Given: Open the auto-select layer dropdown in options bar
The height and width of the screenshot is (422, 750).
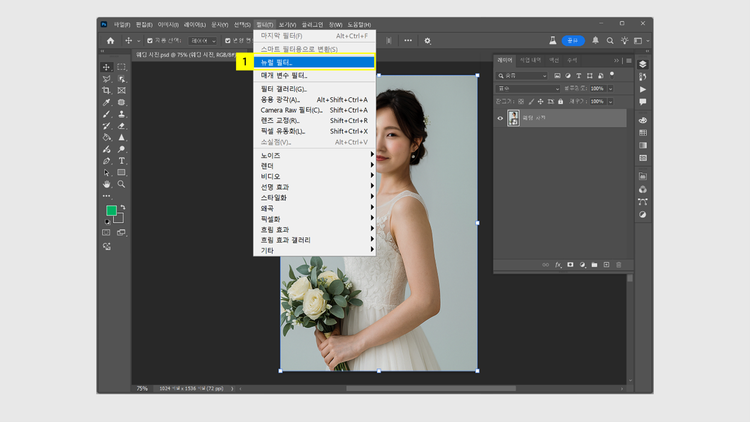Looking at the screenshot, I should (202, 41).
